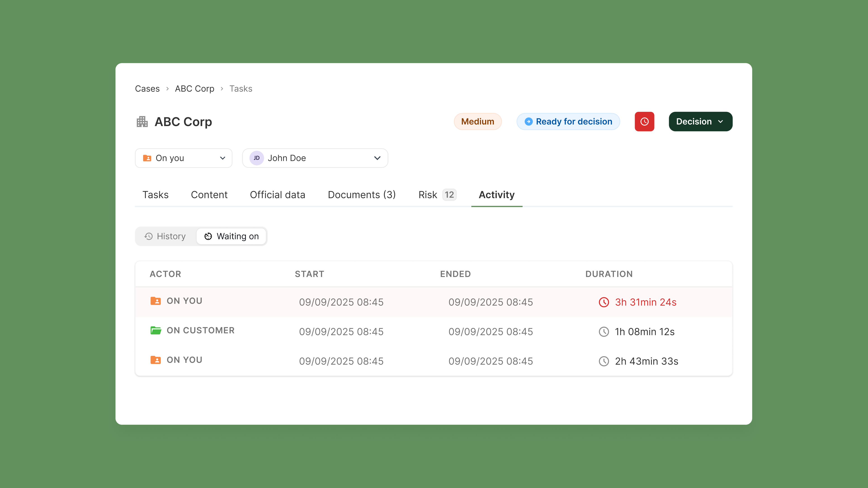Click orange folder icon in last row
Image resolution: width=868 pixels, height=488 pixels.
pyautogui.click(x=155, y=360)
